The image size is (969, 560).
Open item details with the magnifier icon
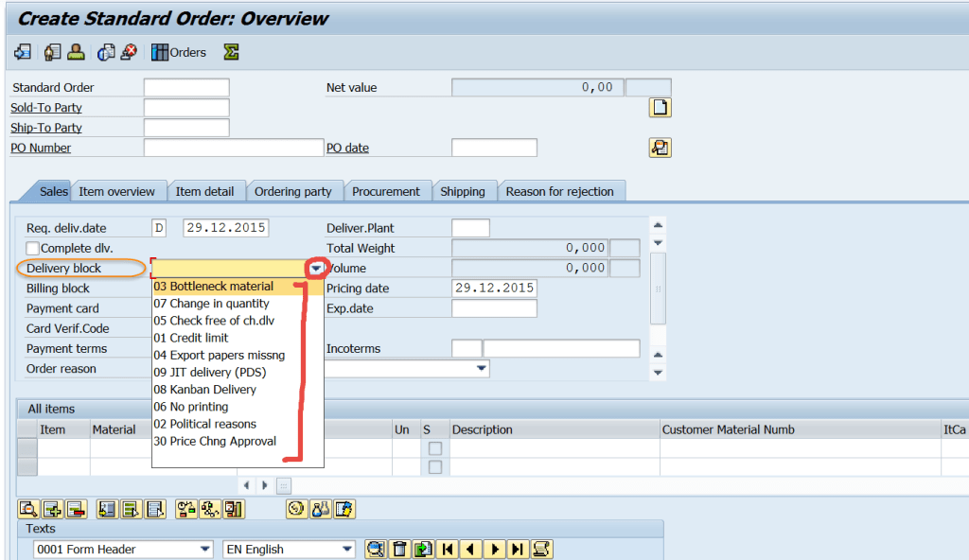27,509
